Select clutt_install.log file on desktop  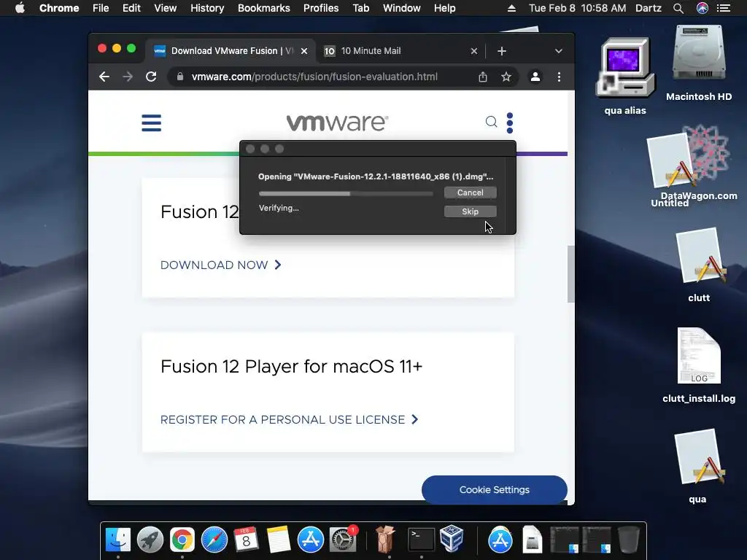699,366
